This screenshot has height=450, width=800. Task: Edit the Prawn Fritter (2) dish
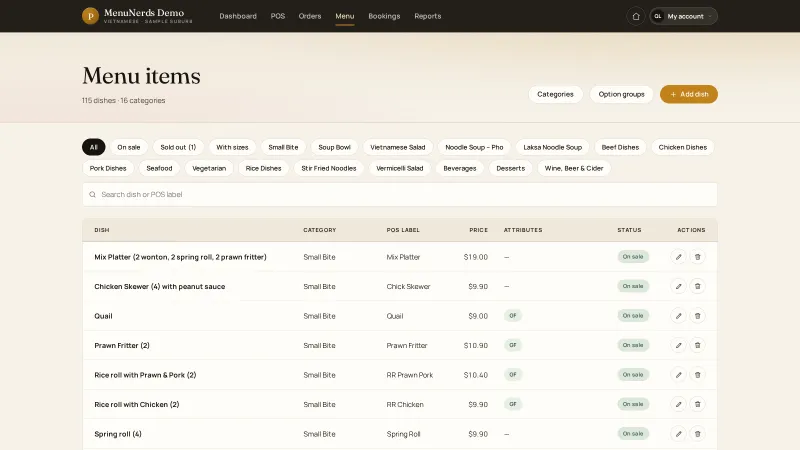pos(678,345)
